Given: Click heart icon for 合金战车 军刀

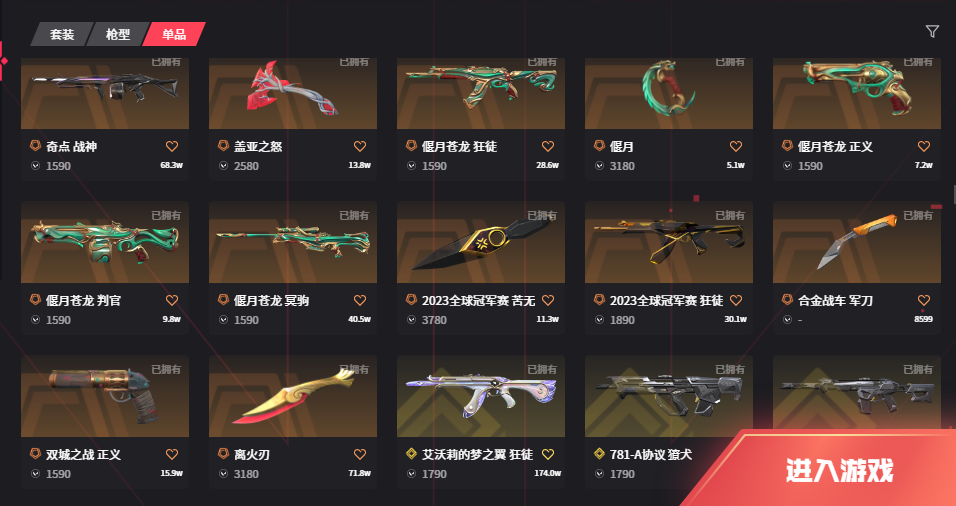Looking at the screenshot, I should click(x=924, y=300).
